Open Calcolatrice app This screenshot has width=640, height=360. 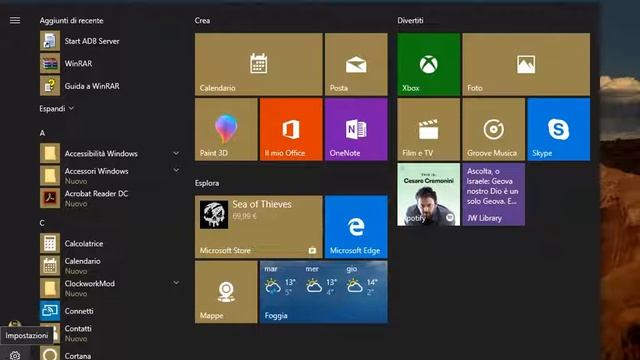(x=110, y=243)
